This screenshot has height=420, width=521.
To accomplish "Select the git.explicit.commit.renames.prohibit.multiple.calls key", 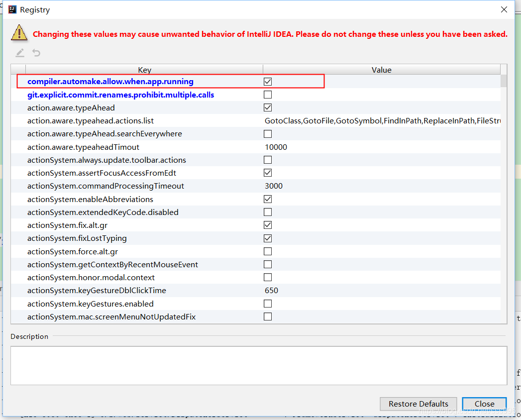I will pyautogui.click(x=120, y=95).
